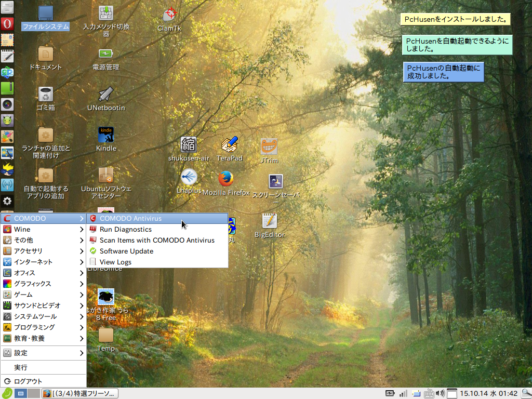This screenshot has height=399, width=532.
Task: Click the Opera icon in the left dock
Action: coord(7,24)
